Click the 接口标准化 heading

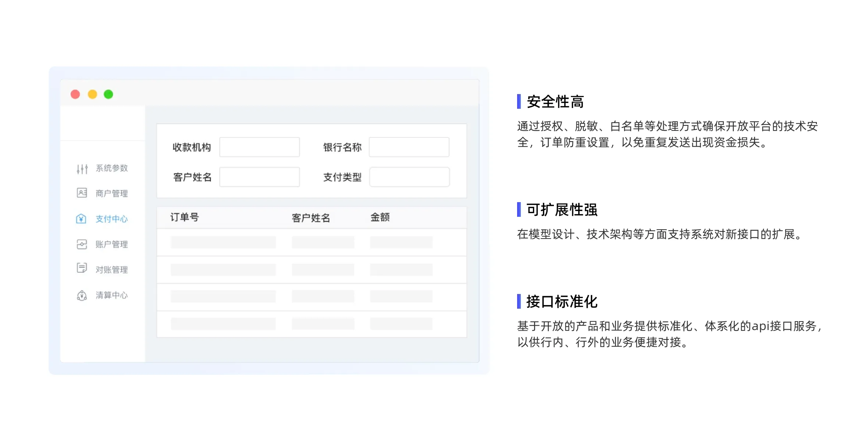click(562, 302)
